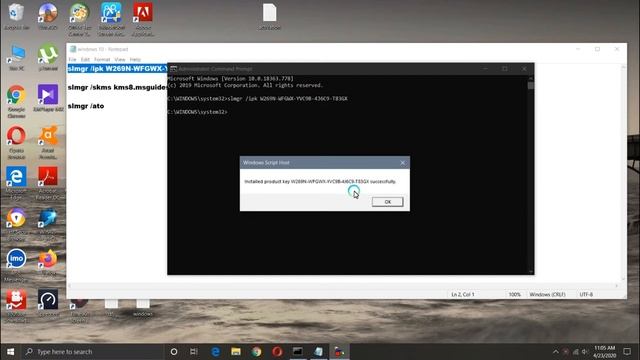The image size is (640, 360).
Task: Open the Help menu in Notepad
Action: [135, 60]
